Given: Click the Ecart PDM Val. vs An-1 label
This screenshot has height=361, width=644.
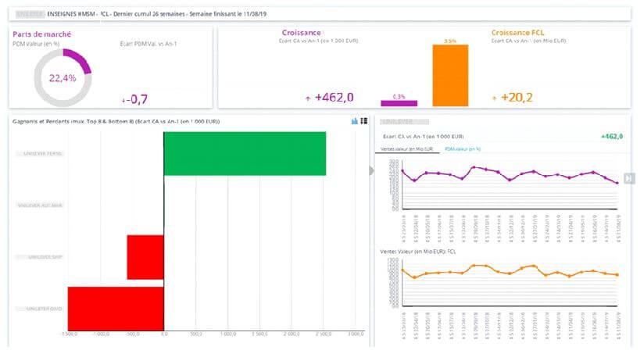Looking at the screenshot, I should tap(148, 44).
